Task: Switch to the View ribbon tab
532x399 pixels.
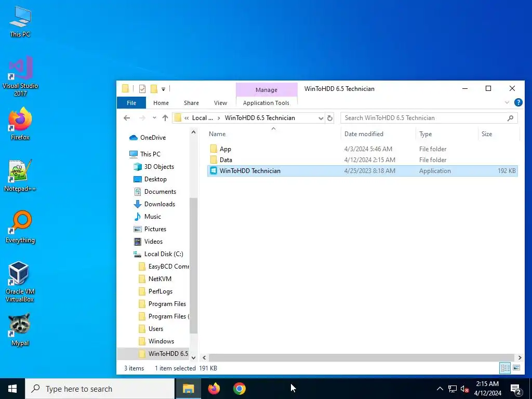Action: click(x=220, y=103)
